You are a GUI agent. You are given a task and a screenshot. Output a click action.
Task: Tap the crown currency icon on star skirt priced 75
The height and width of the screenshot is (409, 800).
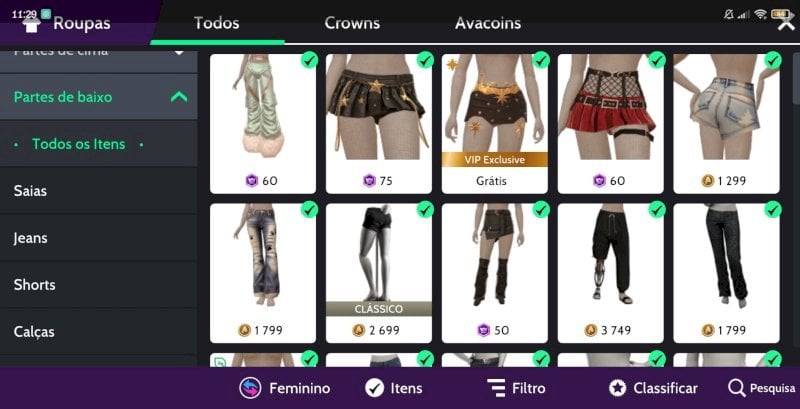click(x=369, y=181)
